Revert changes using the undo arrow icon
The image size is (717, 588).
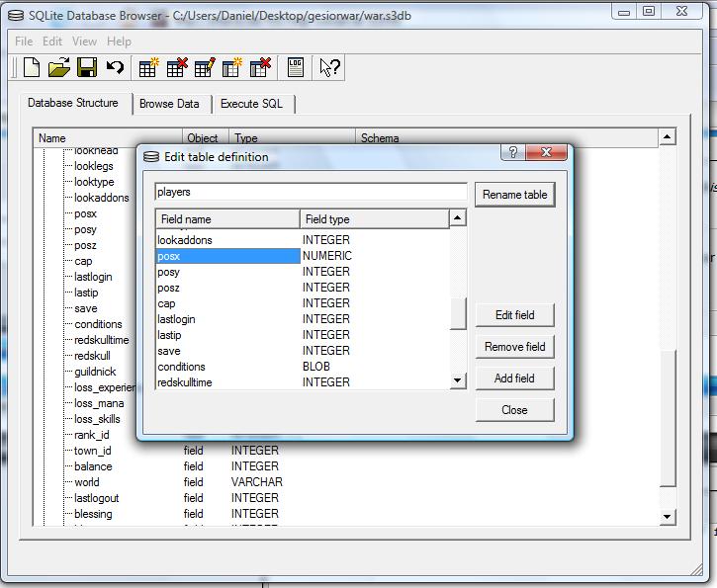(115, 67)
